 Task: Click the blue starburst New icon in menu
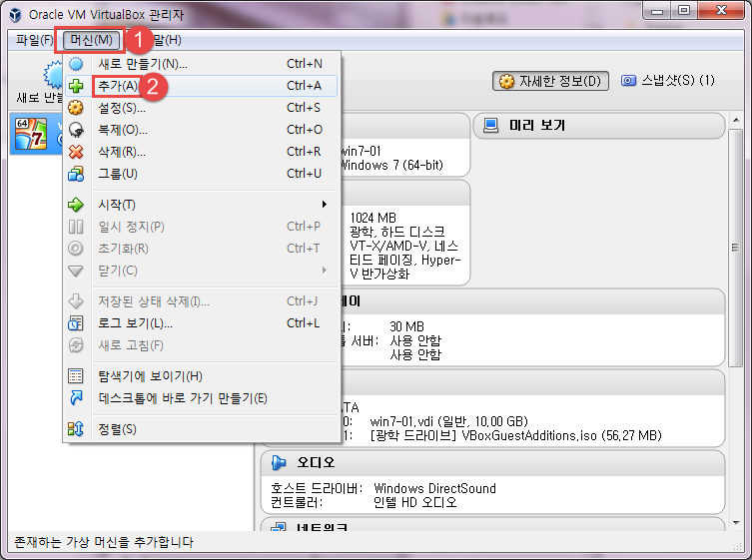point(76,64)
